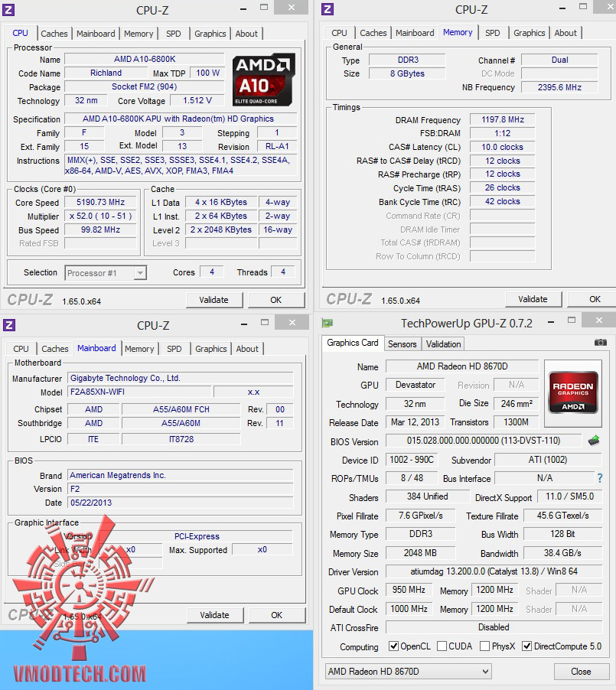Image resolution: width=616 pixels, height=690 pixels.
Task: Click the Driver Version field in GPU-Z
Action: click(494, 571)
